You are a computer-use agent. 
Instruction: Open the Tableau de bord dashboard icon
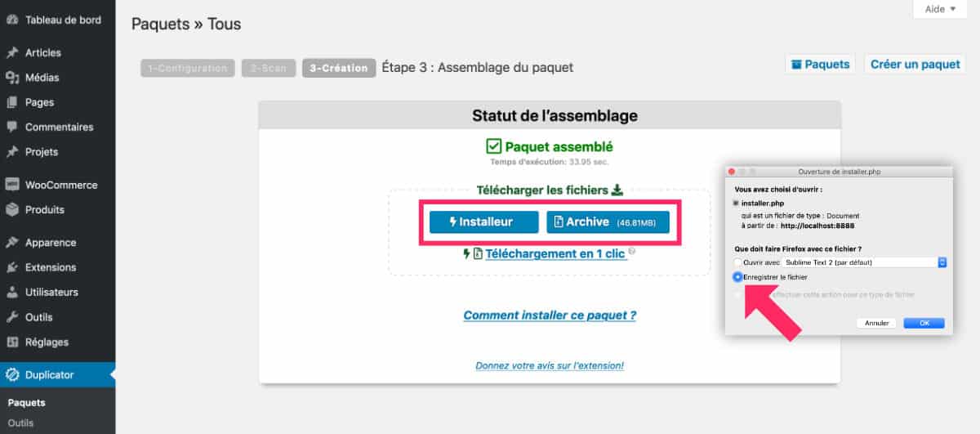pos(12,20)
